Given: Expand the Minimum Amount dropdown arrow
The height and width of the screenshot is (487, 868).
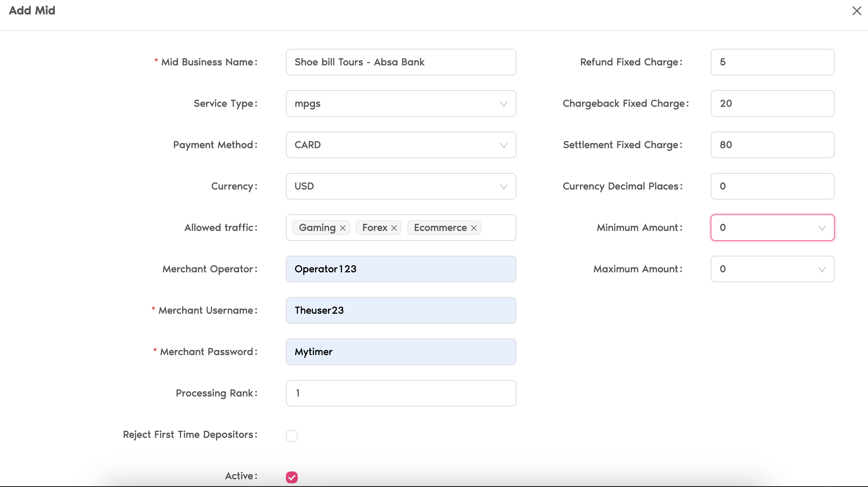Looking at the screenshot, I should click(822, 228).
